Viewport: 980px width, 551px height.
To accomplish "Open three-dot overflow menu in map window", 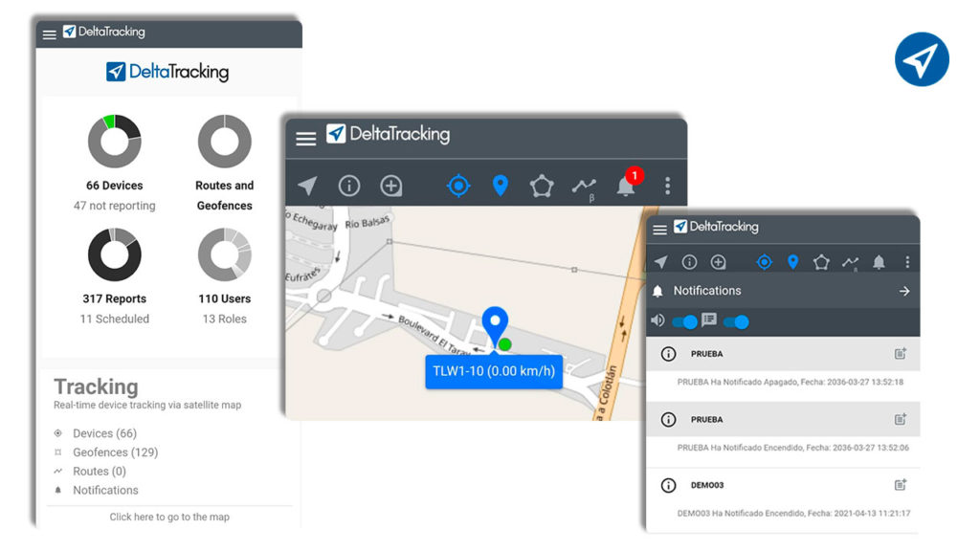I will [x=667, y=186].
